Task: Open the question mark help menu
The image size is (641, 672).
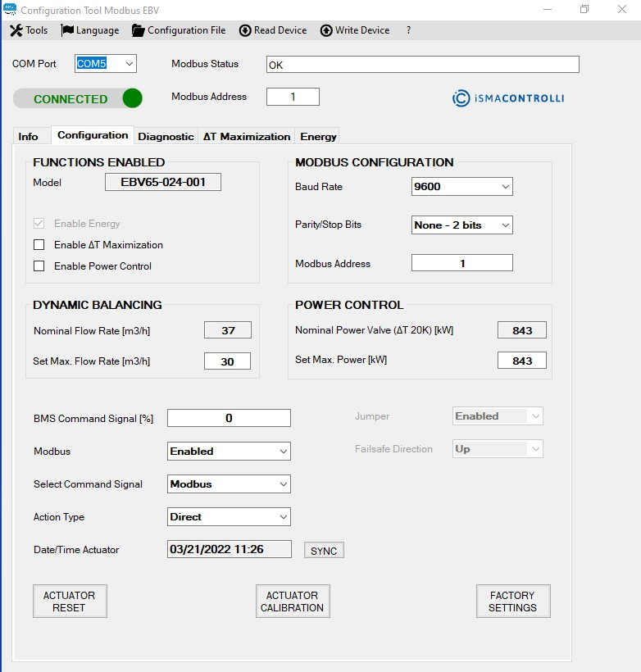Action: [408, 30]
